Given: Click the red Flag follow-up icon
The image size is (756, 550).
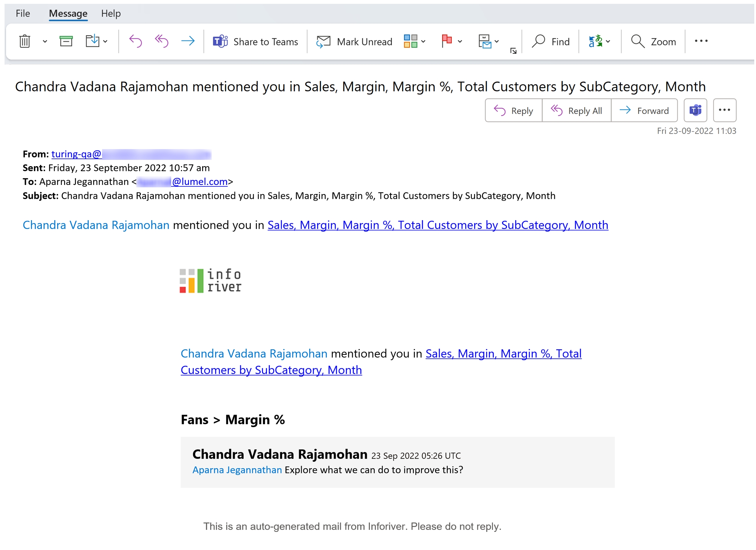Looking at the screenshot, I should (x=447, y=41).
